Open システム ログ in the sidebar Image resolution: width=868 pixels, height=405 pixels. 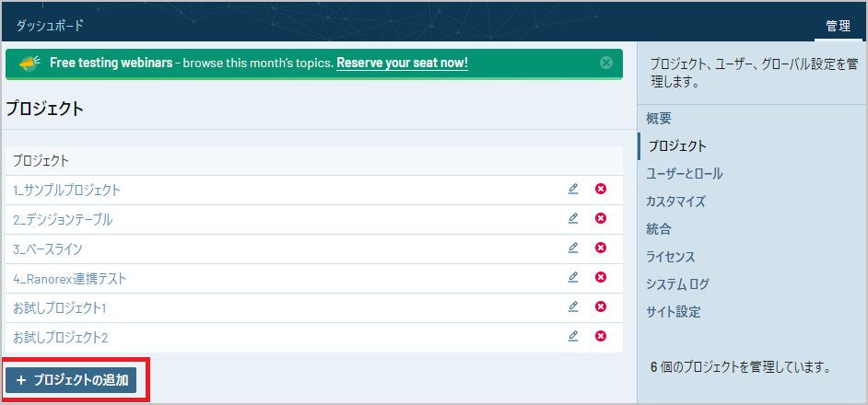(677, 283)
